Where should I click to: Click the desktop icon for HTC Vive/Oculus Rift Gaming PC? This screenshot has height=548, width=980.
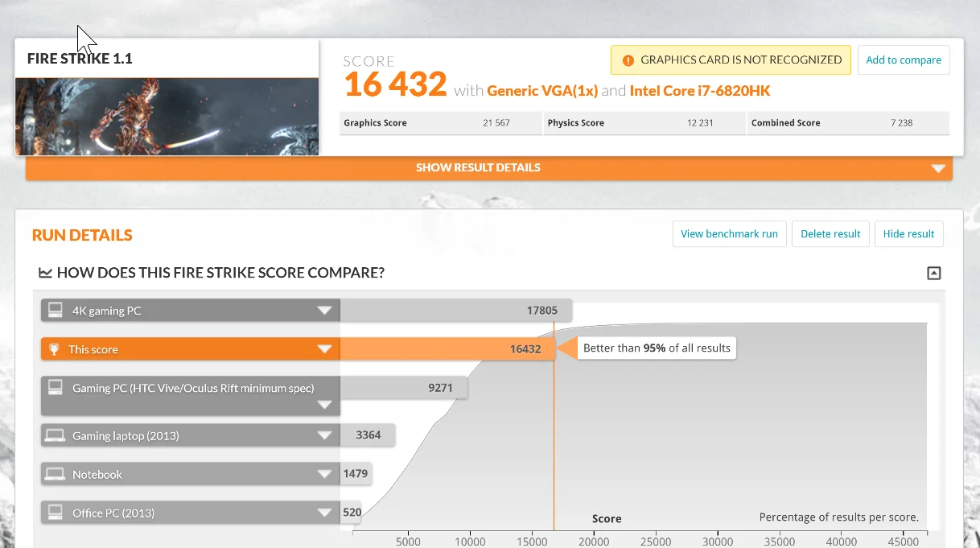pos(56,388)
